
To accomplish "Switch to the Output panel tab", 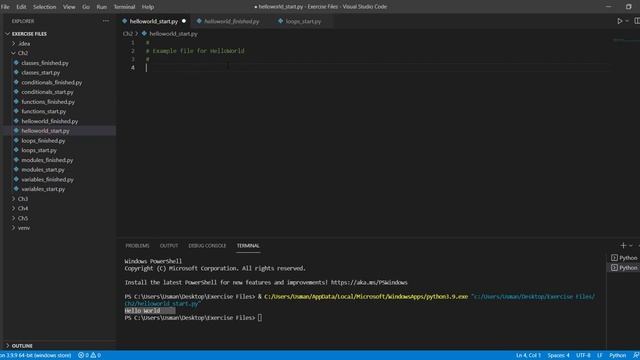I will point(169,246).
